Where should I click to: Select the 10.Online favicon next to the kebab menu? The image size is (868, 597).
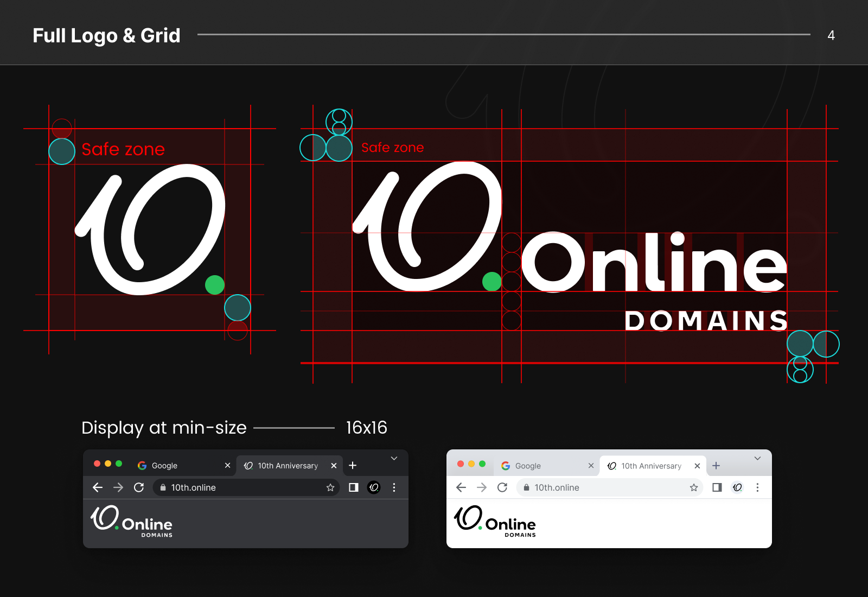pyautogui.click(x=374, y=487)
